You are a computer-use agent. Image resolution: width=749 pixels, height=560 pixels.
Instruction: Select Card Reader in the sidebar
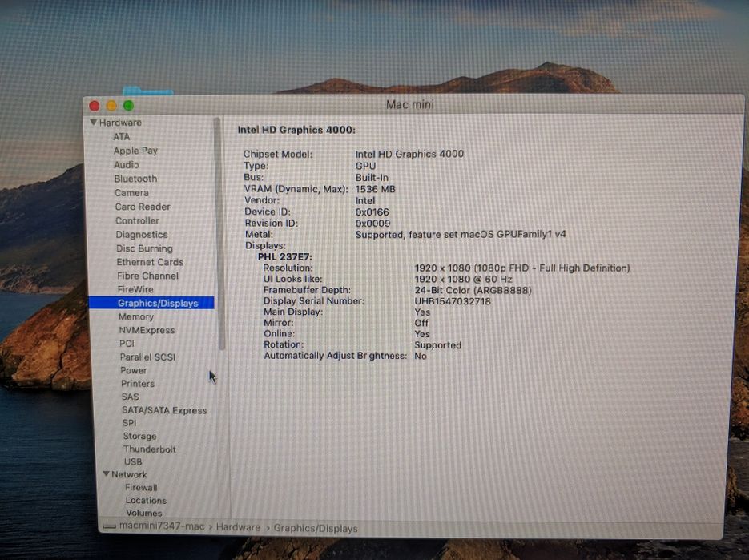tap(143, 207)
